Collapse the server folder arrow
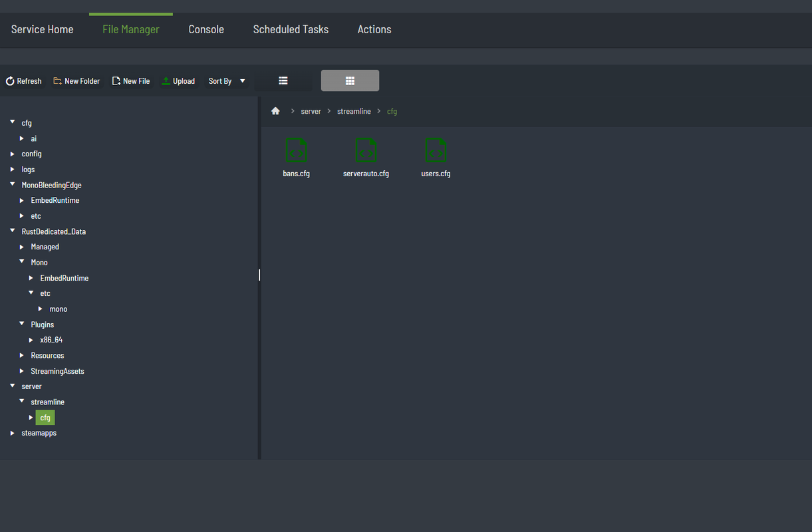Viewport: 812px width, 532px height. tap(13, 386)
